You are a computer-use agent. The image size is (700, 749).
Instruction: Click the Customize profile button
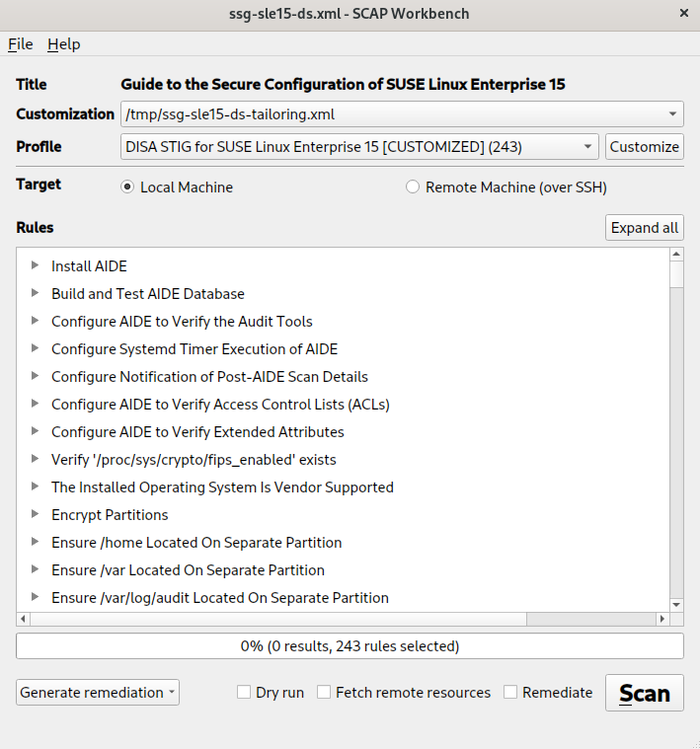[644, 147]
